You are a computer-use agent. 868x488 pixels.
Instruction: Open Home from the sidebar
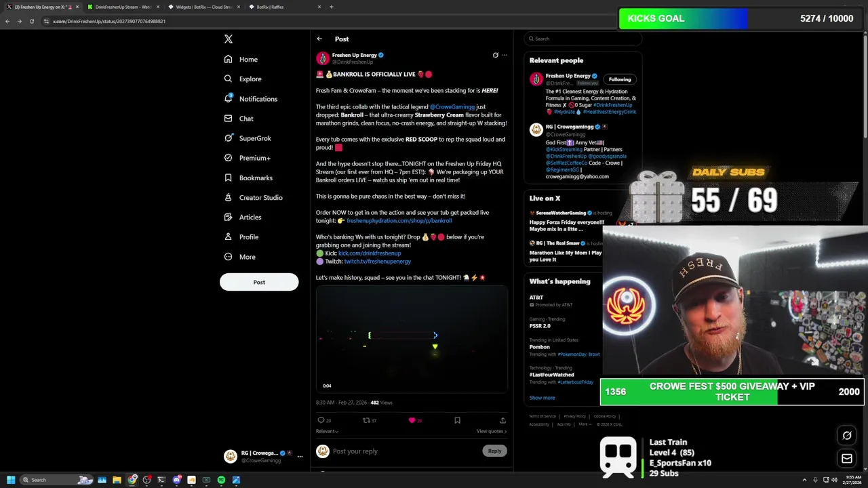click(x=241, y=59)
